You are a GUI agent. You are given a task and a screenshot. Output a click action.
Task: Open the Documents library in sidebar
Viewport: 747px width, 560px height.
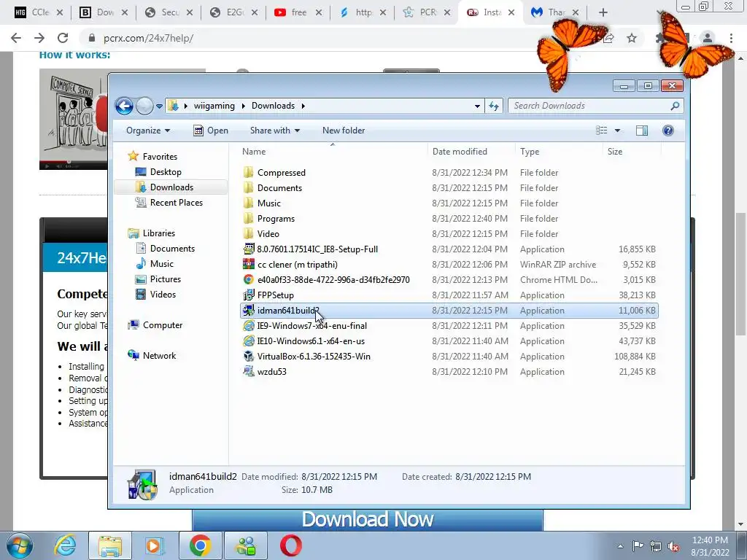[172, 248]
